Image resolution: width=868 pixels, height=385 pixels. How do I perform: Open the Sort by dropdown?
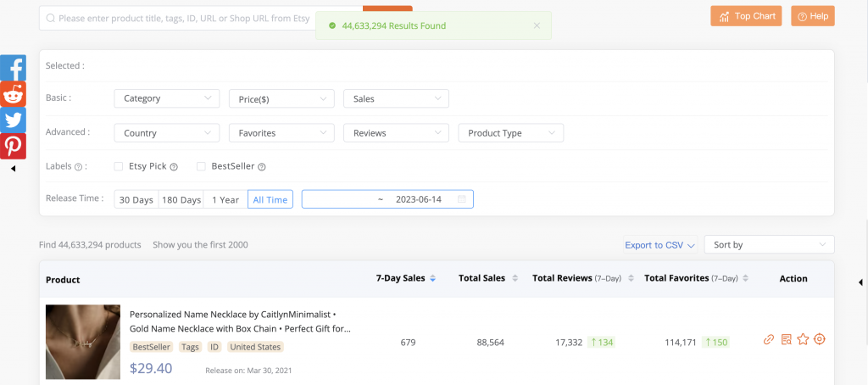click(x=769, y=245)
